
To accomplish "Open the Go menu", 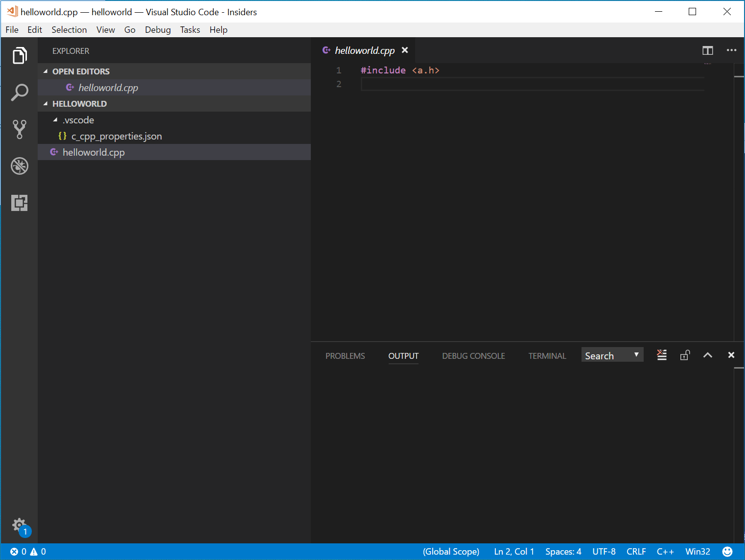I will click(x=130, y=30).
